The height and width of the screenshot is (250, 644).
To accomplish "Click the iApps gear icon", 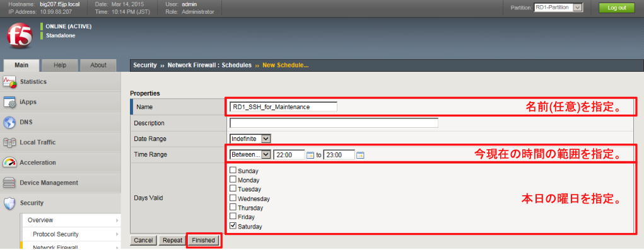I will [9, 102].
